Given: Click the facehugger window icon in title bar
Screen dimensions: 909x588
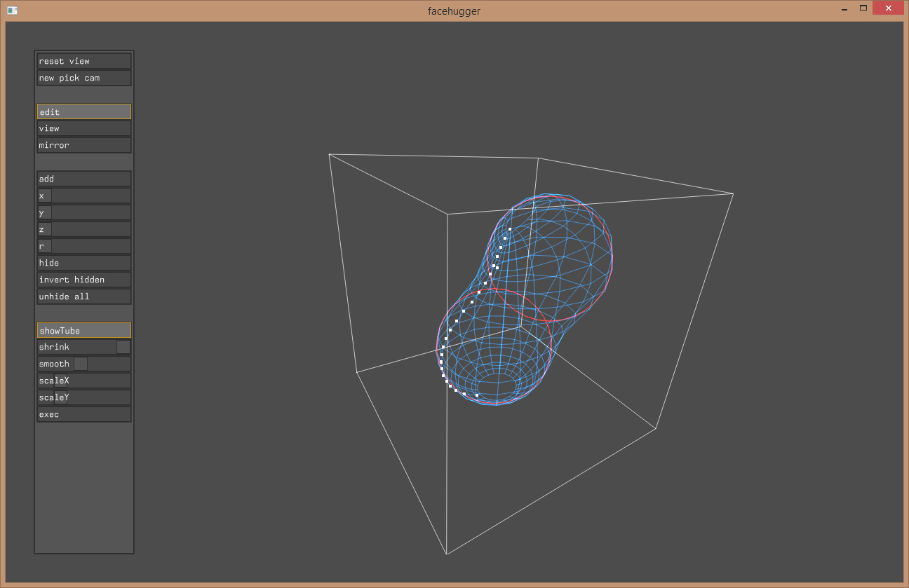Looking at the screenshot, I should 12,11.
